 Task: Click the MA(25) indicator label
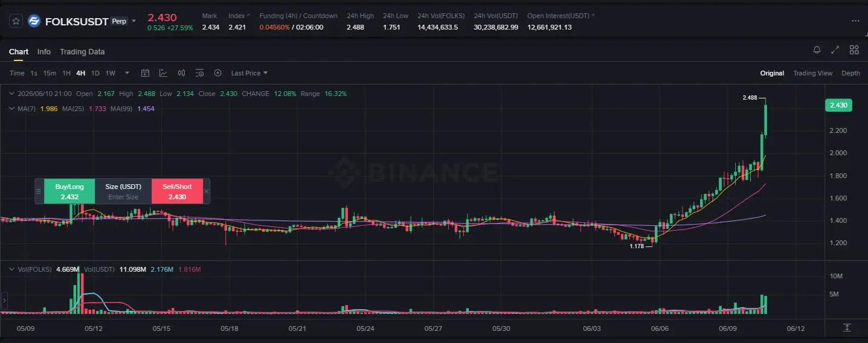[74, 108]
